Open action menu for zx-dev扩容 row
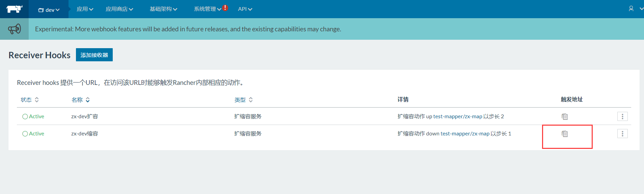The height and width of the screenshot is (194, 644). click(x=622, y=117)
